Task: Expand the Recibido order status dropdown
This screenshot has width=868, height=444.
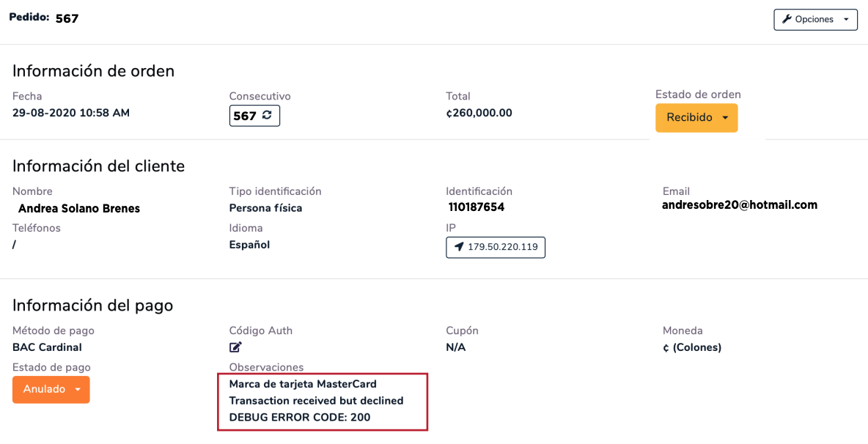Action: (725, 118)
